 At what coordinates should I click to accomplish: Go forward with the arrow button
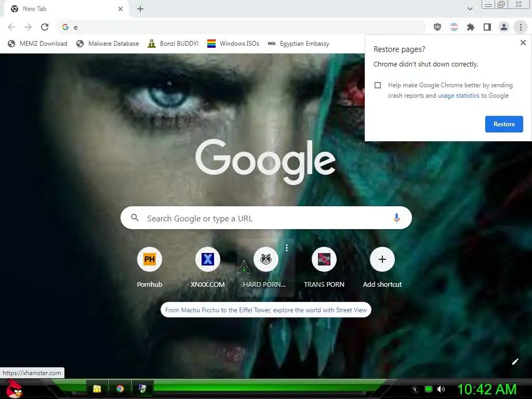point(28,27)
